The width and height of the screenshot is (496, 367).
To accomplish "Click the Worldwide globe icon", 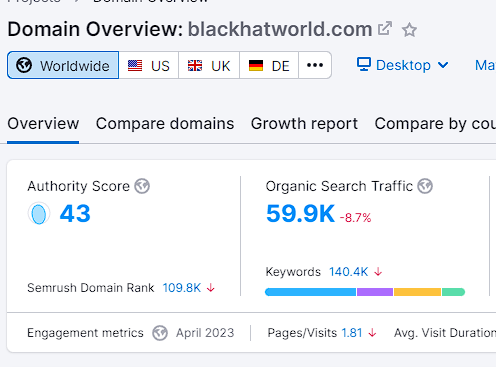I will coord(24,65).
